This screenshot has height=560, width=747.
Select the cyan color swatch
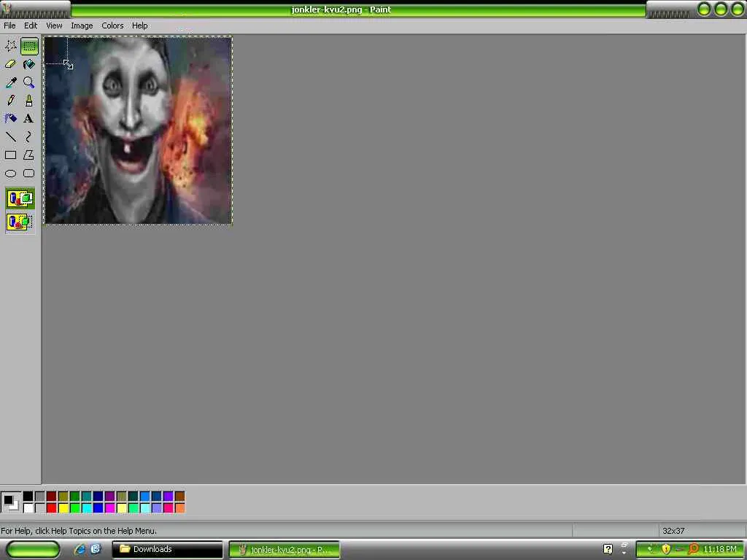pyautogui.click(x=87, y=508)
